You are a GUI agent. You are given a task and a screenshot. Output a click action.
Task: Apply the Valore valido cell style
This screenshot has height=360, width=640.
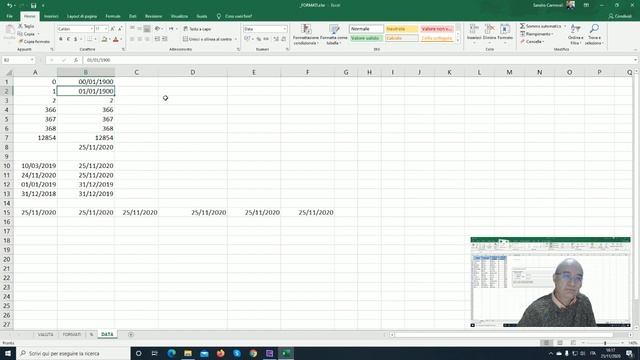(366, 38)
